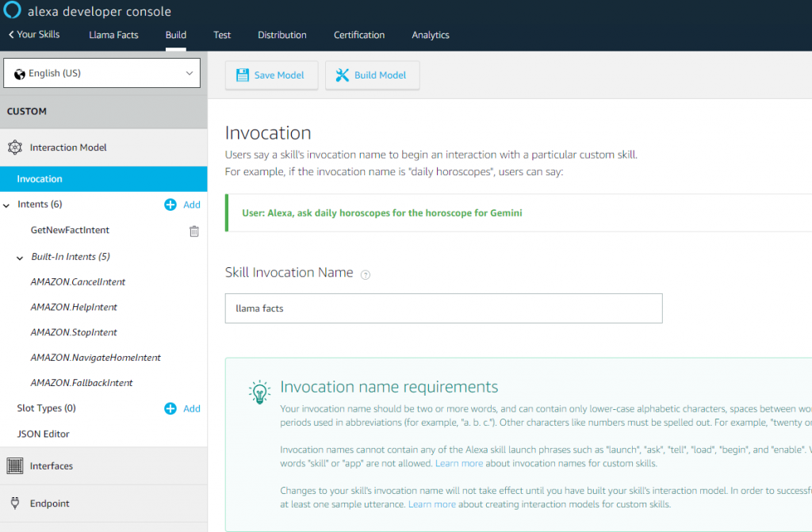Open the Interaction Model section
The image size is (812, 532).
coord(104,147)
